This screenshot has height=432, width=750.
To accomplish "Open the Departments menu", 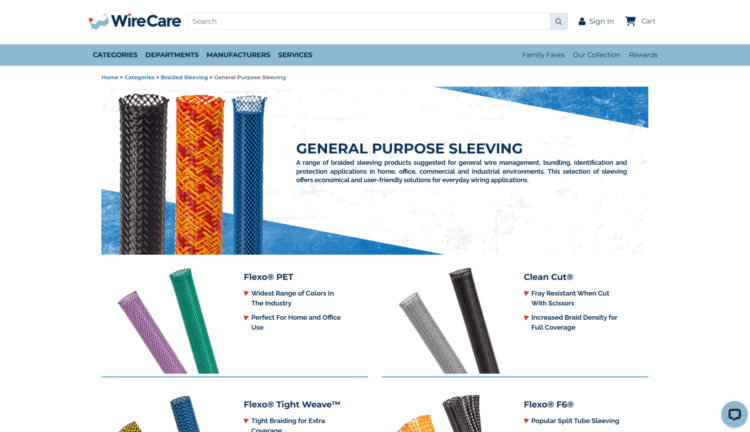I will [172, 55].
